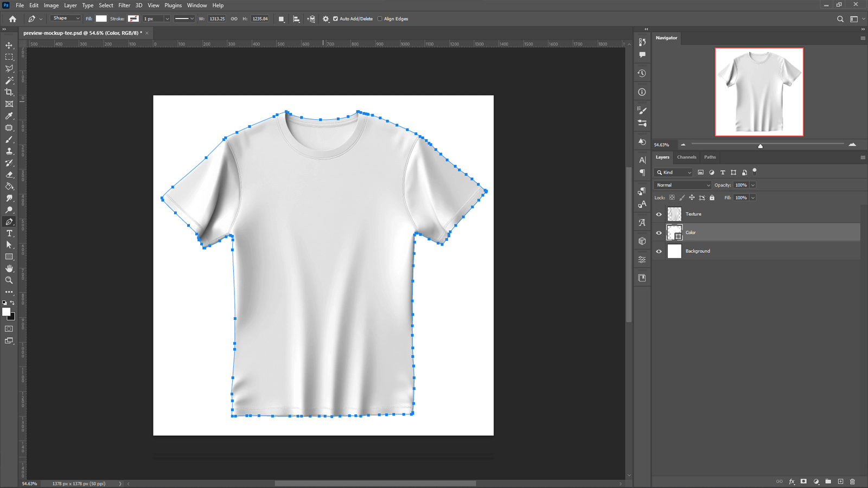Uncheck Auto Add/Delete checkbox
Viewport: 868px width, 488px height.
[336, 19]
